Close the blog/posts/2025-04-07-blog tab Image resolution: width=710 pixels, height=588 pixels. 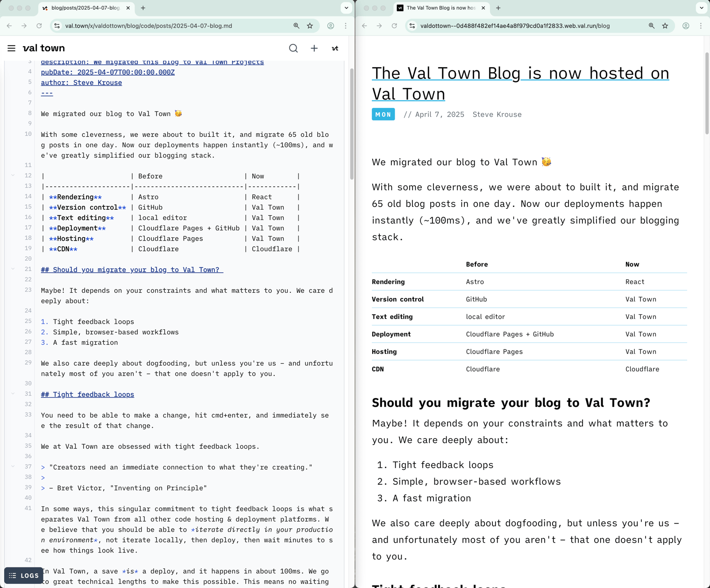[x=128, y=8]
